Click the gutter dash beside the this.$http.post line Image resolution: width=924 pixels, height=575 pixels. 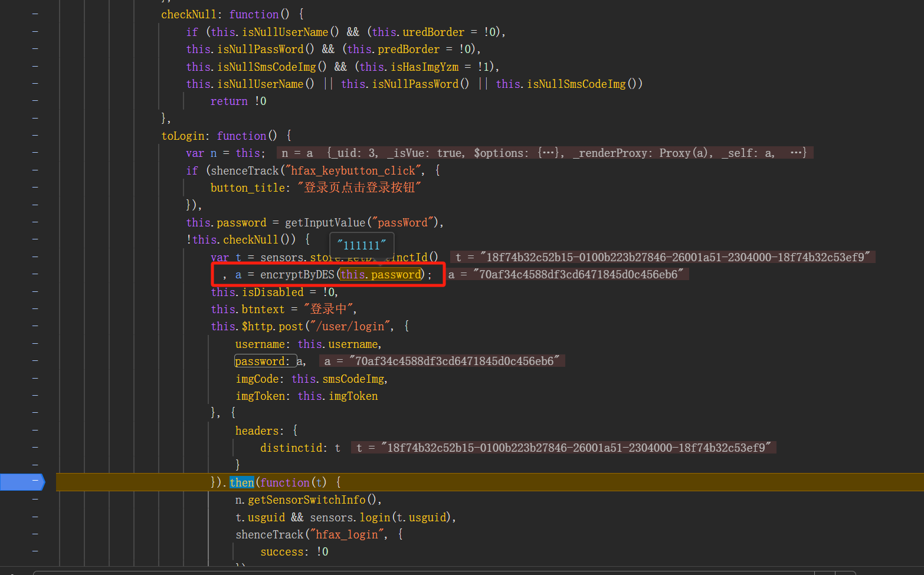35,326
